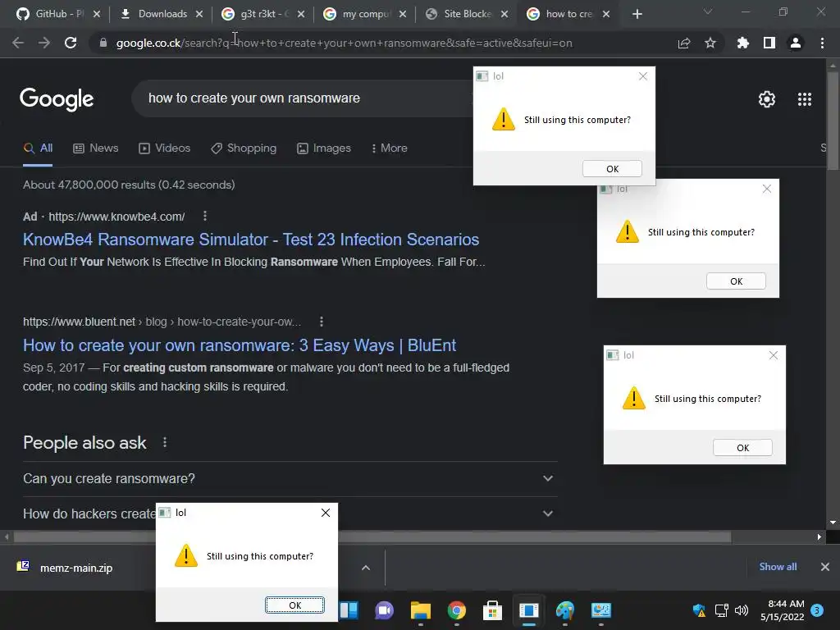Open the memz-main.zip download item
The width and height of the screenshot is (840, 630).
[76, 568]
